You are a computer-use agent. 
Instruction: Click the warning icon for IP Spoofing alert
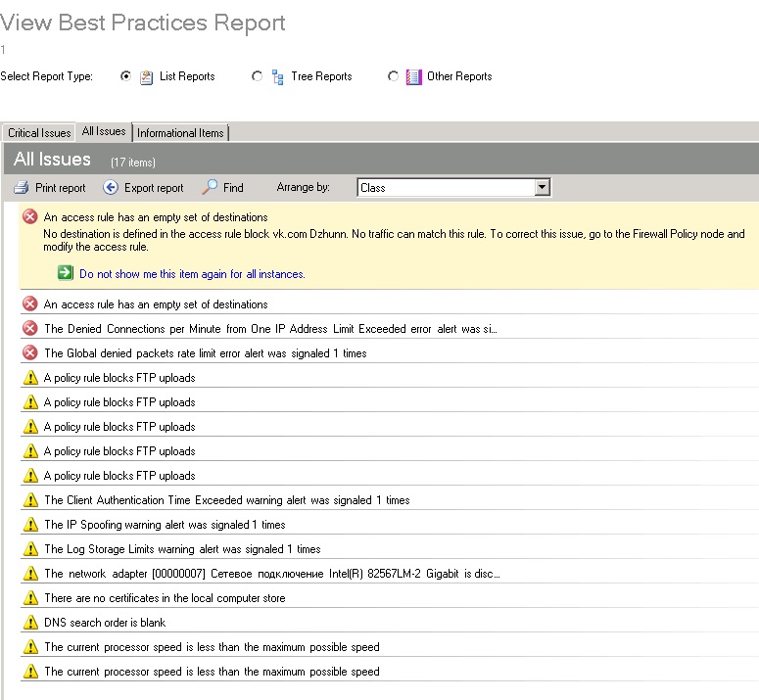pos(29,525)
